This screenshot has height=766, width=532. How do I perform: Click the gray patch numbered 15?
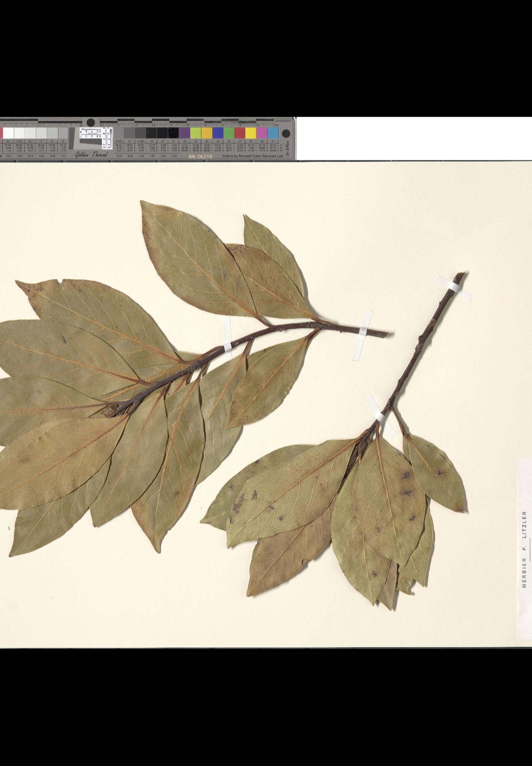pos(63,133)
